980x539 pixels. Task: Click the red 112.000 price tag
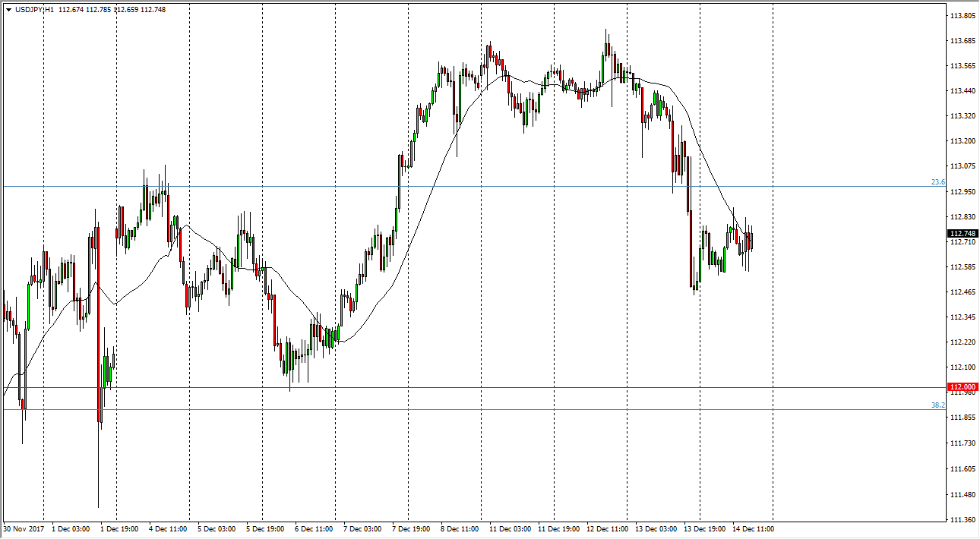(x=963, y=386)
